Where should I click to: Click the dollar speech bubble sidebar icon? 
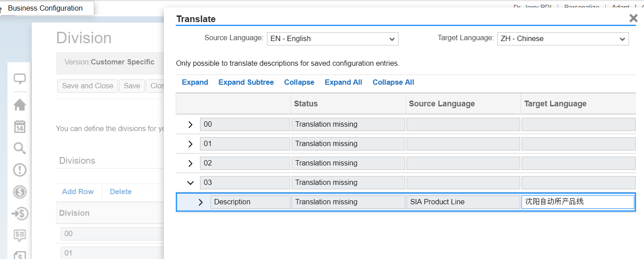tap(20, 235)
